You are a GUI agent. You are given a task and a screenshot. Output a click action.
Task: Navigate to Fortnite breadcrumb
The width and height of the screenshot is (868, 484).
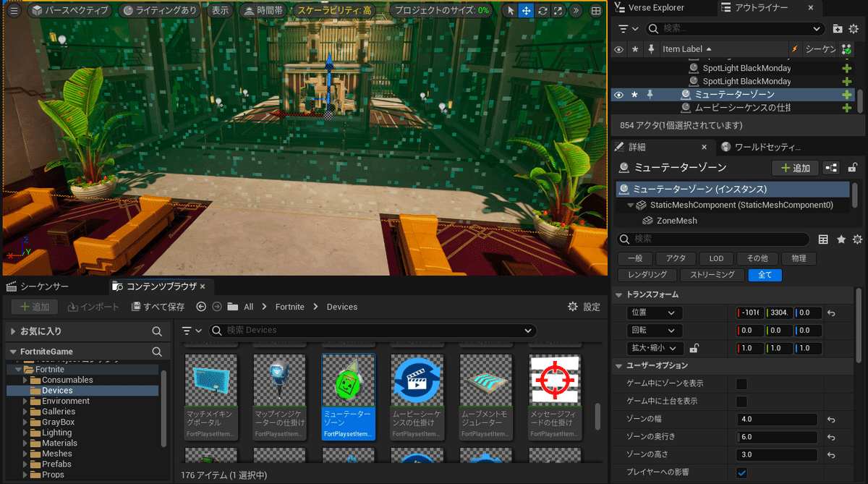pos(290,307)
